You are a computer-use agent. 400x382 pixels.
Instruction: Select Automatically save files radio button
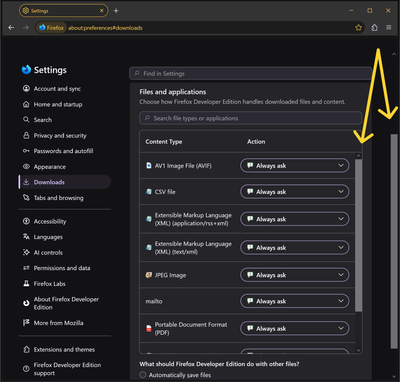143,375
